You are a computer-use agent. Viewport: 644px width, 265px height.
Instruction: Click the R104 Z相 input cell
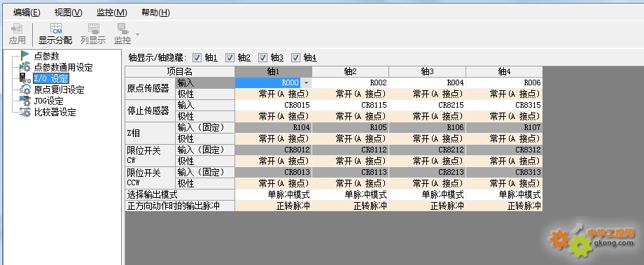[273, 127]
